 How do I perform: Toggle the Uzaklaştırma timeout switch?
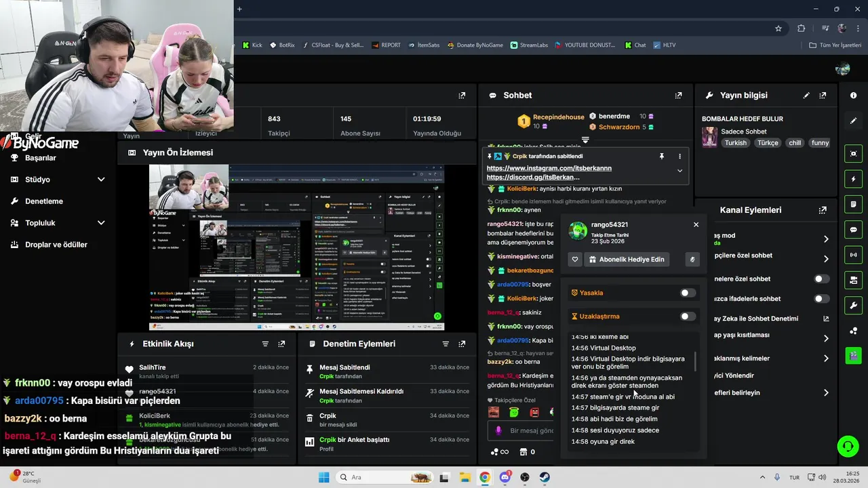coord(688,317)
